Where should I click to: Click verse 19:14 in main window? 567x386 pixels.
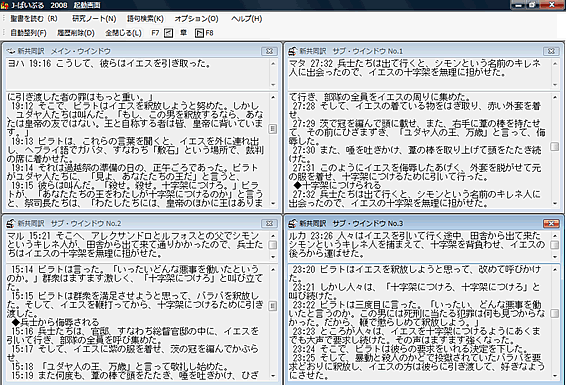point(134,172)
